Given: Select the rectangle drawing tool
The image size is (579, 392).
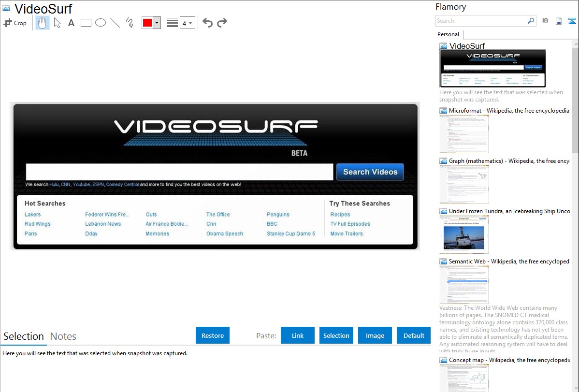Looking at the screenshot, I should [86, 23].
